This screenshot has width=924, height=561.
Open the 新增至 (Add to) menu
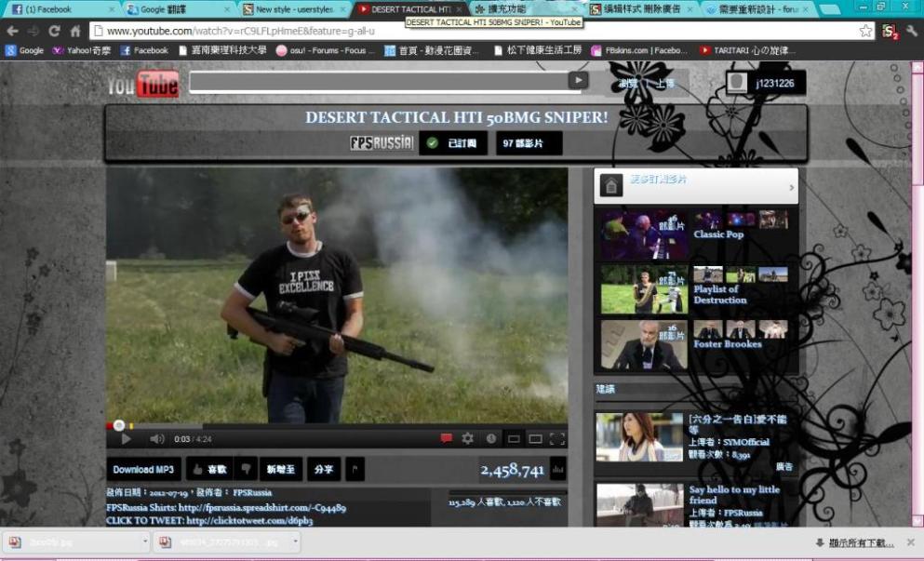pos(280,470)
